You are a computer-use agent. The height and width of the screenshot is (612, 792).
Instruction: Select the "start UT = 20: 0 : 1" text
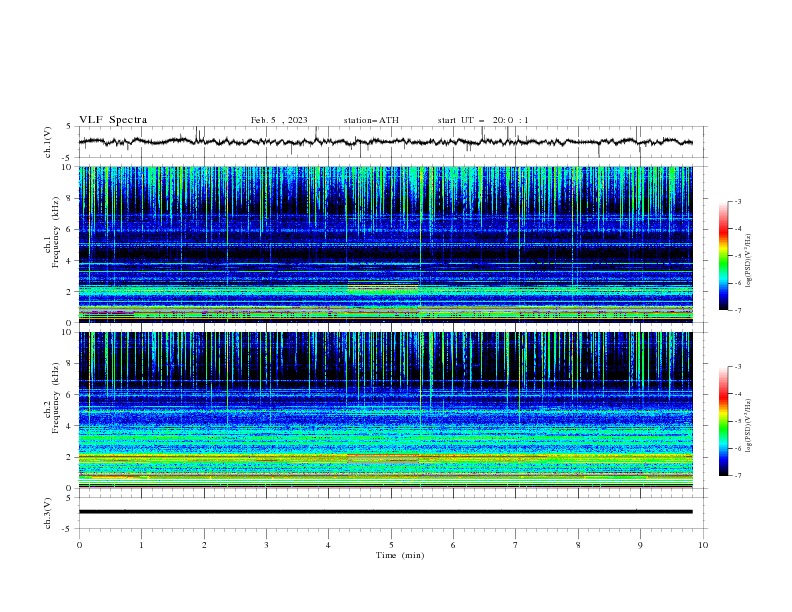coord(483,120)
